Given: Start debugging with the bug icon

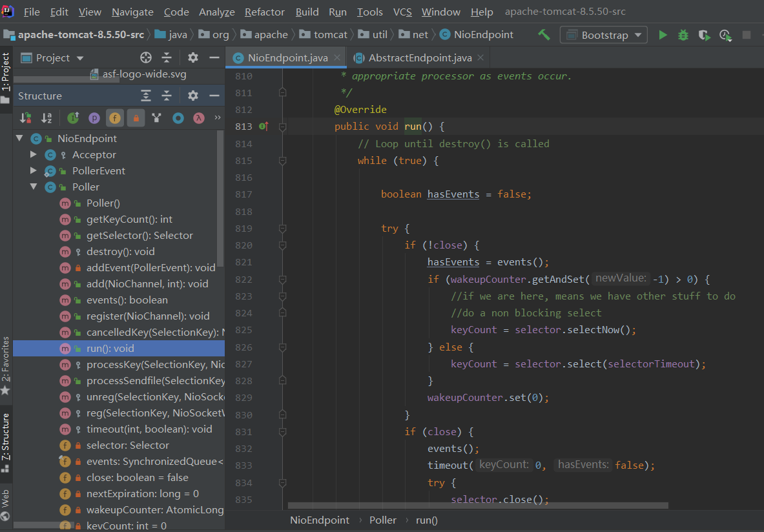Looking at the screenshot, I should point(683,35).
